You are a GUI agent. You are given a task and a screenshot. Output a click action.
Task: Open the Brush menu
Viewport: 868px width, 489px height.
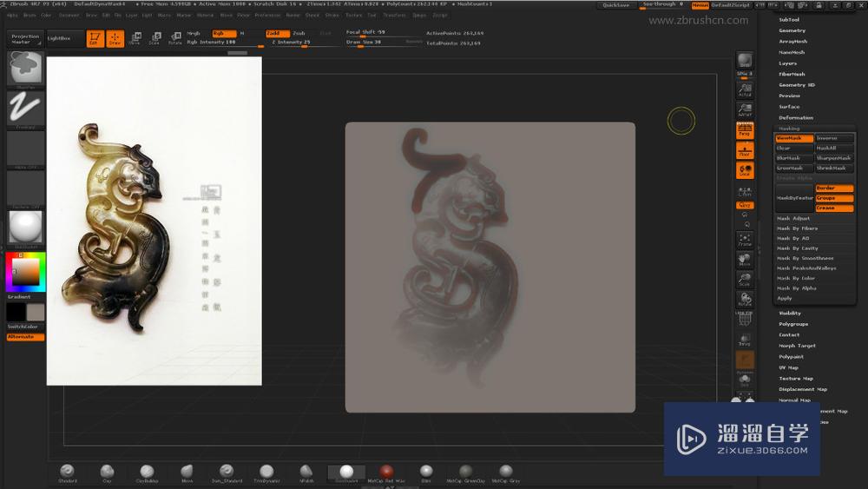[x=30, y=15]
